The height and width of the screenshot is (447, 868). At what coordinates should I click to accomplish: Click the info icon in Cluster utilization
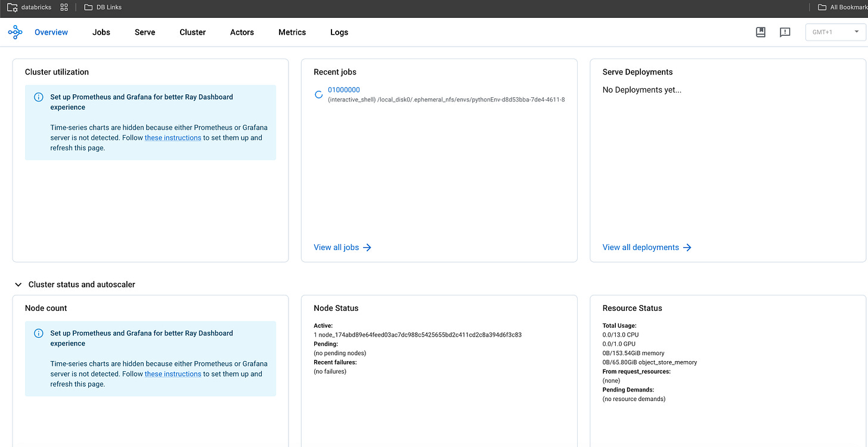(x=39, y=97)
